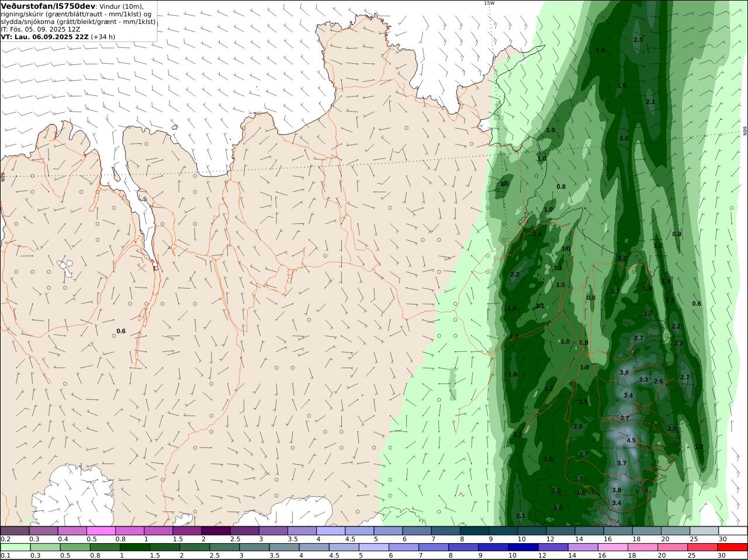Select the white swatch above 30 in the upper scale

pyautogui.click(x=733, y=531)
